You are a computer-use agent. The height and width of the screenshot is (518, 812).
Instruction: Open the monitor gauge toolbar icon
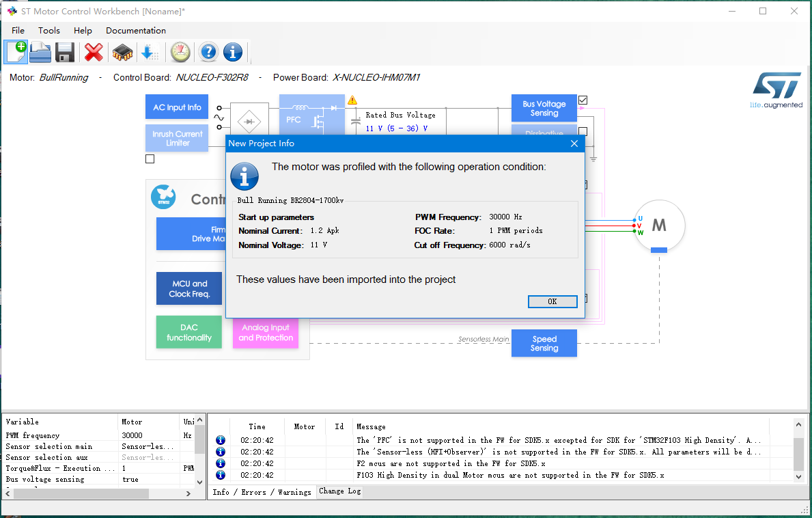(x=180, y=53)
